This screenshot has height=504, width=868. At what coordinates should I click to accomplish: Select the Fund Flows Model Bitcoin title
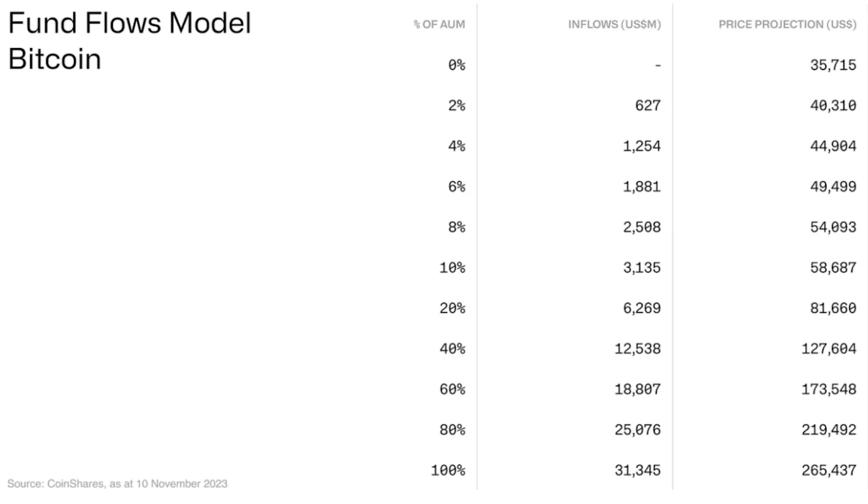pos(130,41)
